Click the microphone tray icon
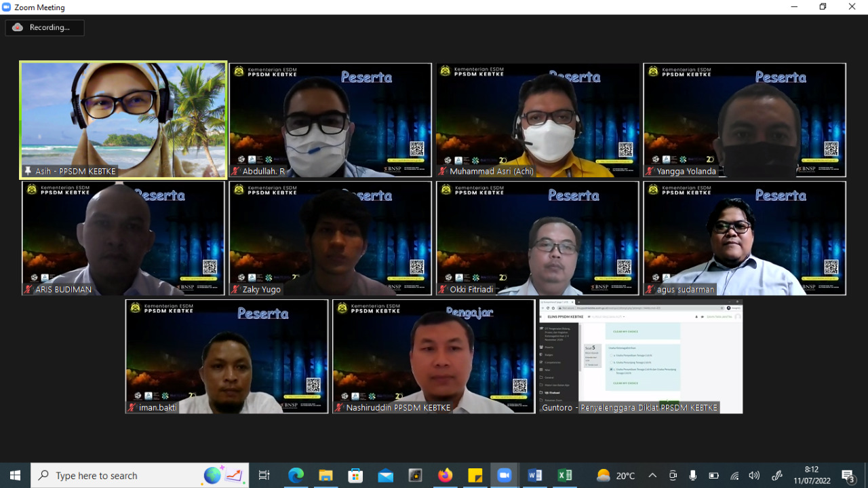 coord(693,475)
